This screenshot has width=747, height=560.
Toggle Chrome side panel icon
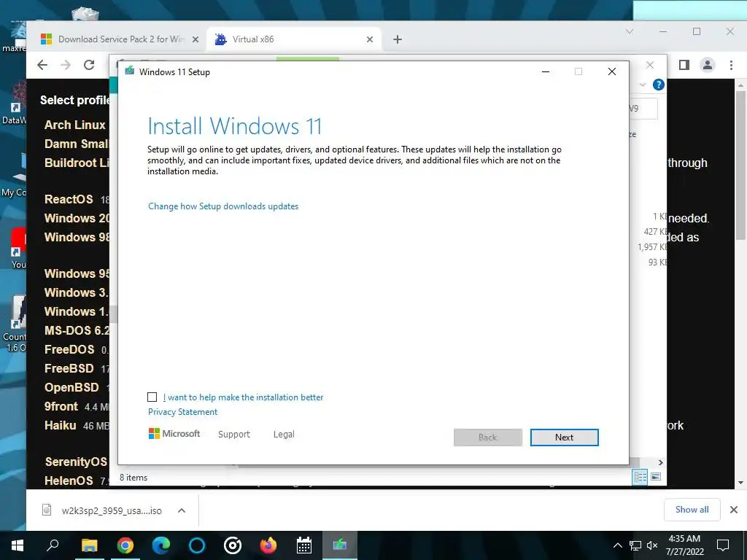point(684,65)
